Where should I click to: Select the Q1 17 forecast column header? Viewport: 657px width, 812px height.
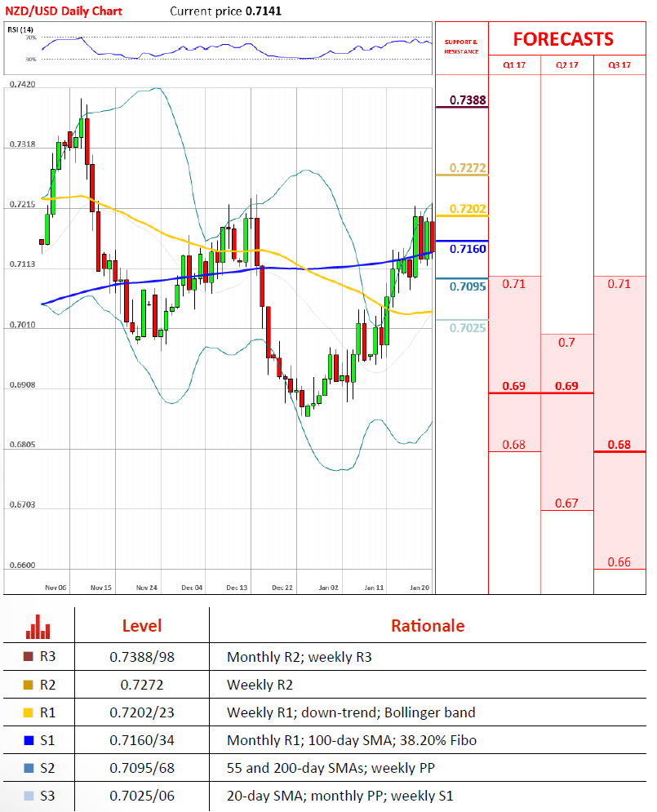coord(514,64)
